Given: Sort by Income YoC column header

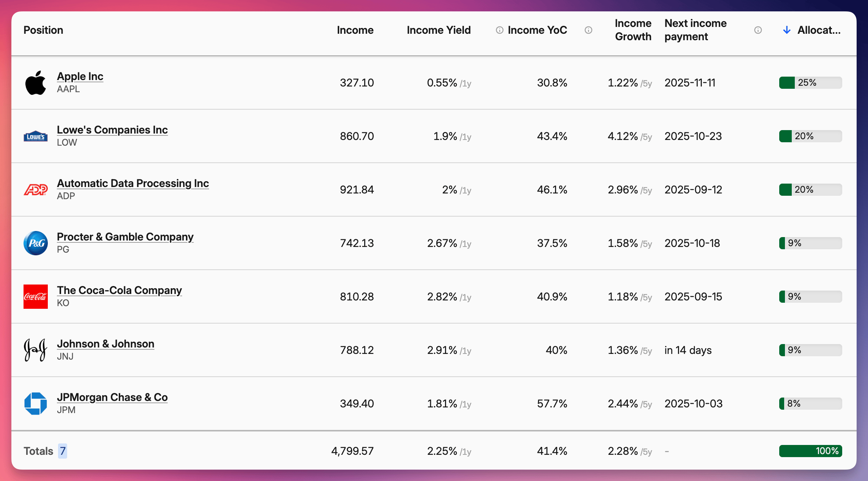Looking at the screenshot, I should point(537,30).
